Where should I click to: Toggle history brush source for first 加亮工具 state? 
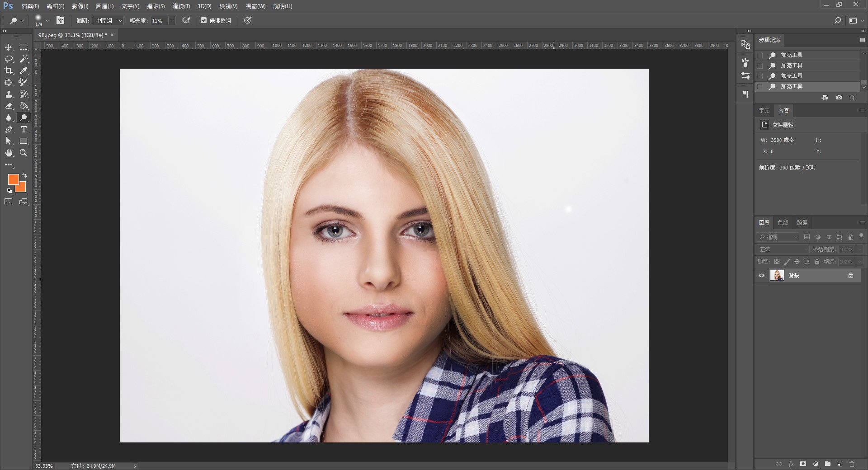click(760, 55)
